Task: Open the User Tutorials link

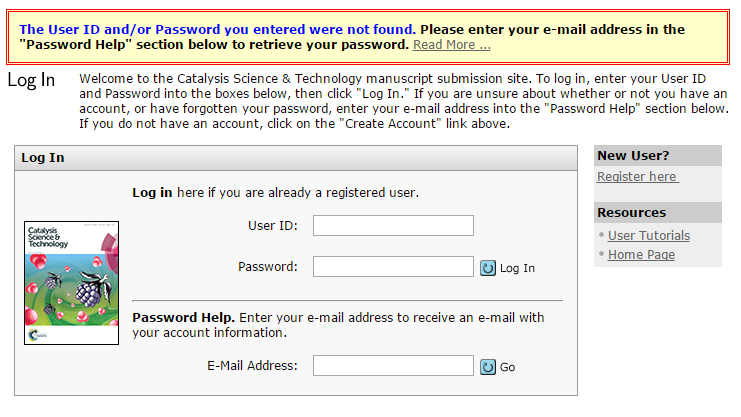Action: coord(648,236)
